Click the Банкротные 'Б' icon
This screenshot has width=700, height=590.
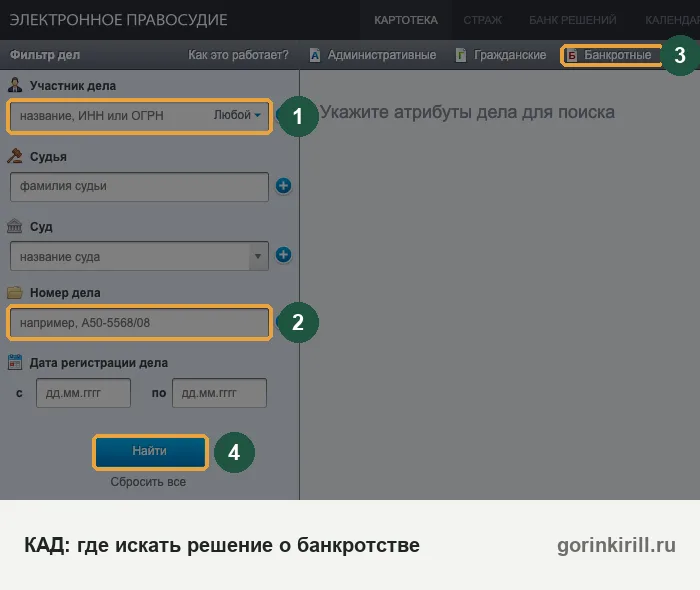pyautogui.click(x=571, y=55)
